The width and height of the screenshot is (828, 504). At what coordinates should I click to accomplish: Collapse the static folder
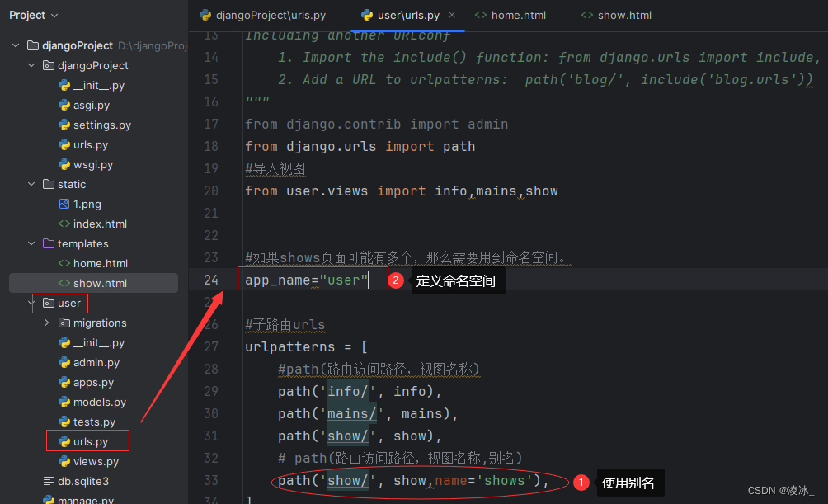tap(31, 184)
